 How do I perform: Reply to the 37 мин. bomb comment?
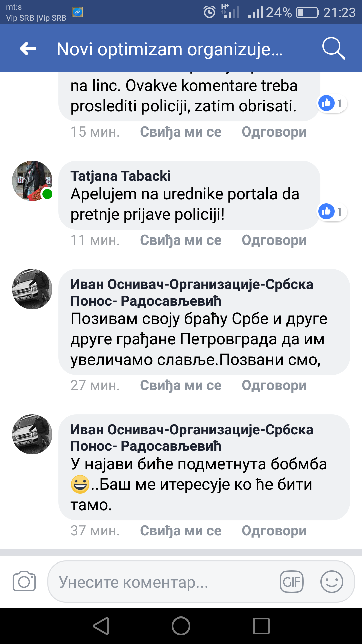click(274, 531)
